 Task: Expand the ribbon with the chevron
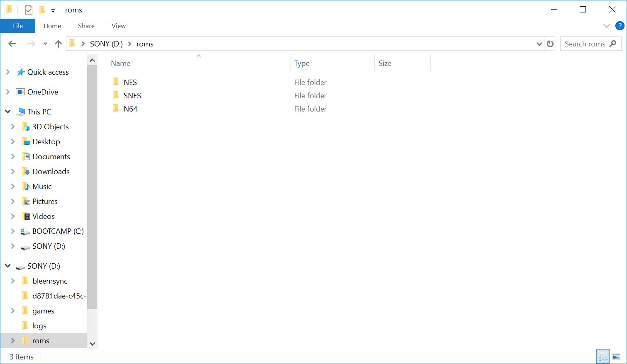[606, 26]
